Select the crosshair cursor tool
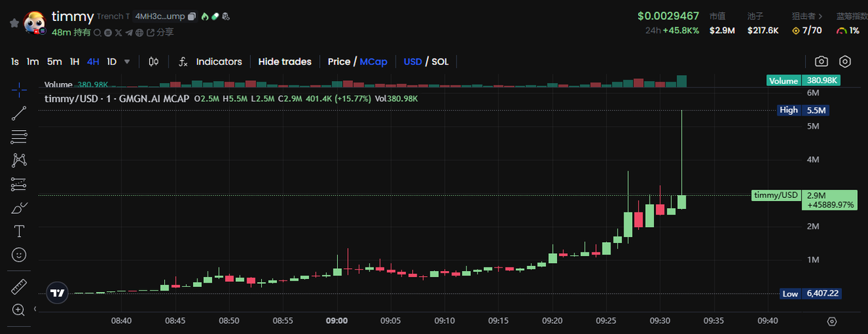Viewport: 868px width, 334px height. [20, 90]
